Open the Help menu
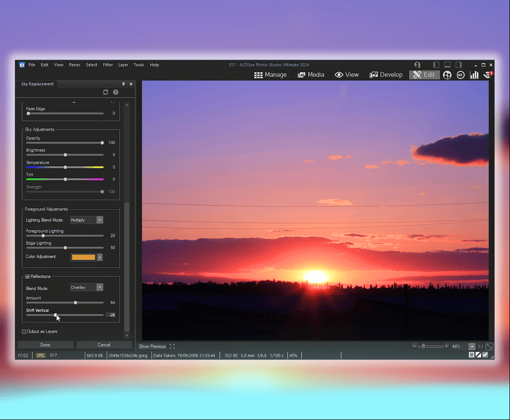The height and width of the screenshot is (420, 510). coord(154,65)
